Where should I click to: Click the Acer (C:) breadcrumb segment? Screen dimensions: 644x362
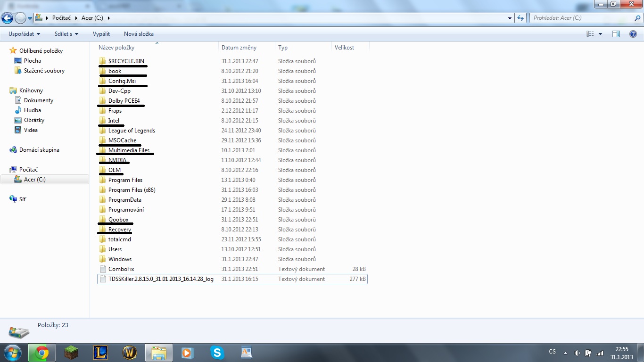(93, 18)
